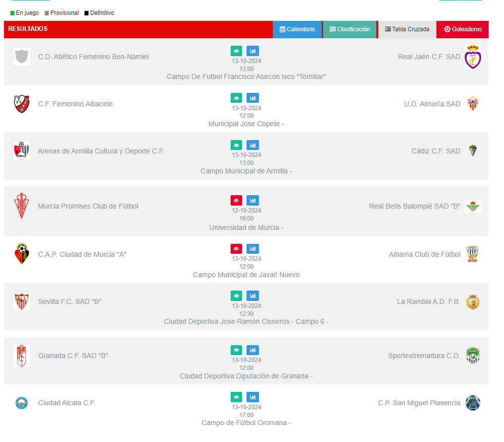This screenshot has width=504, height=442.
Task: Open stats chart icon for Ciudad Alcala match
Action: tap(252, 397)
